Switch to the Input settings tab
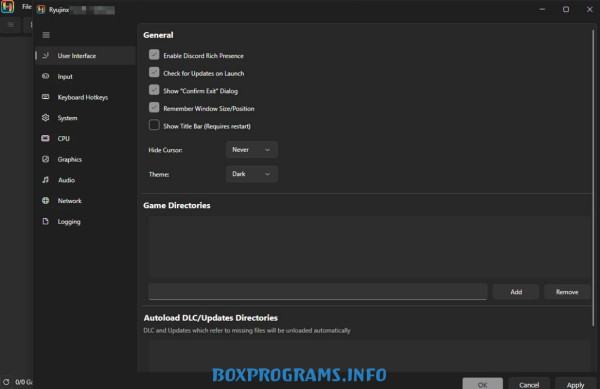The height and width of the screenshot is (389, 600). 85,76
